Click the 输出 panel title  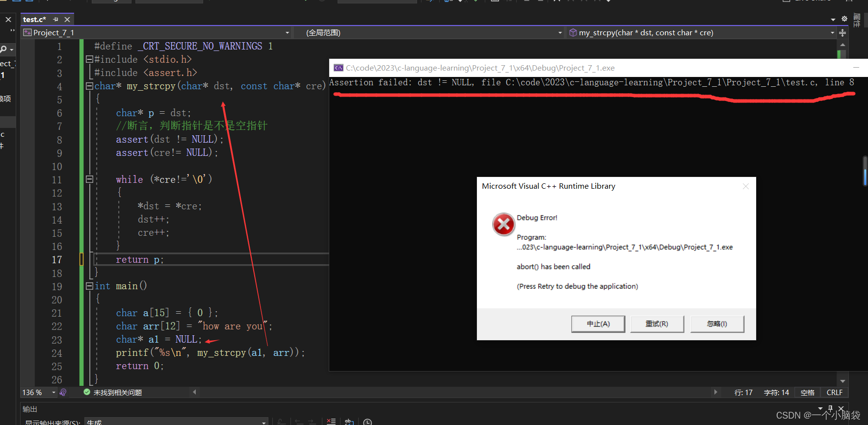30,409
